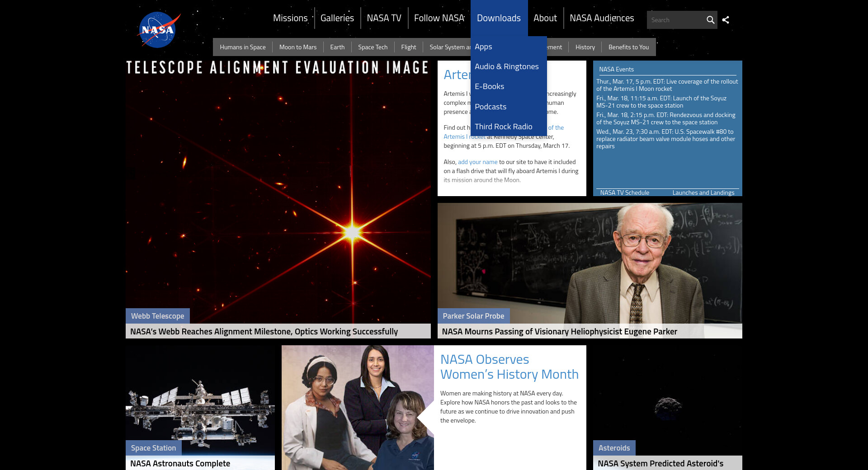Click the Space Station category label
This screenshot has width=868, height=470.
pyautogui.click(x=154, y=448)
